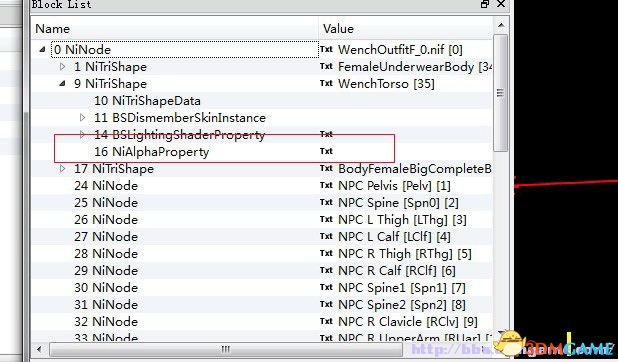Click Txt icon beside NPC L Thigh
This screenshot has width=618, height=362.
coord(326,219)
